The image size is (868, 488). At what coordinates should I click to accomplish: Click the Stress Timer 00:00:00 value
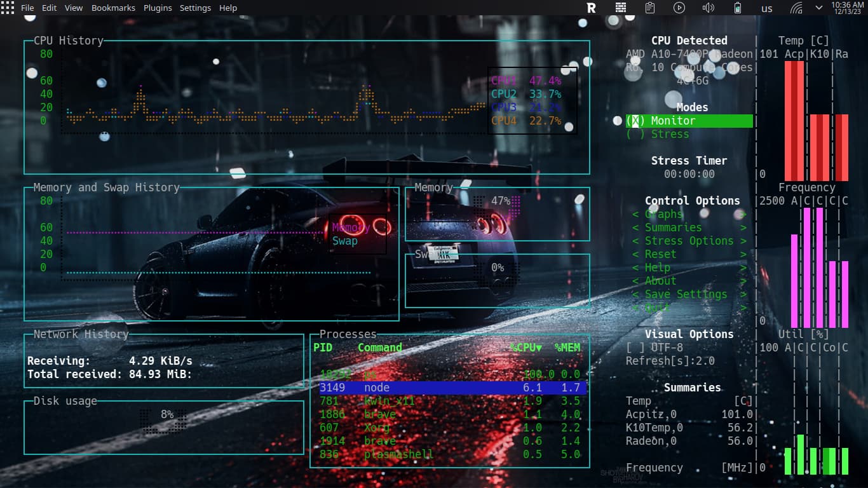pos(689,174)
